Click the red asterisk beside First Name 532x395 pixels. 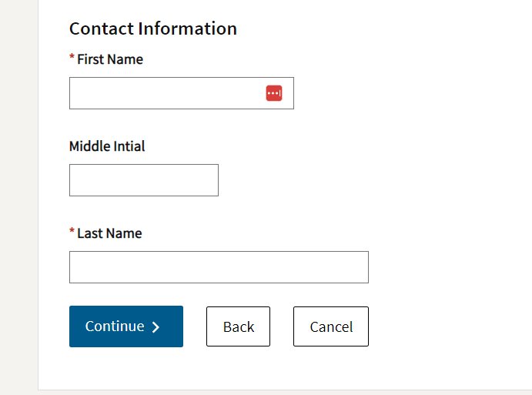[72, 59]
